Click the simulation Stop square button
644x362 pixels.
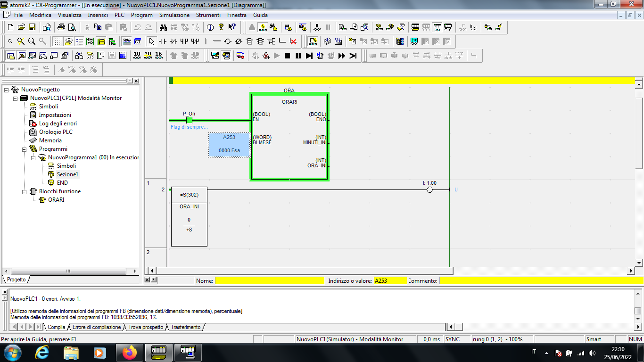[x=287, y=56]
